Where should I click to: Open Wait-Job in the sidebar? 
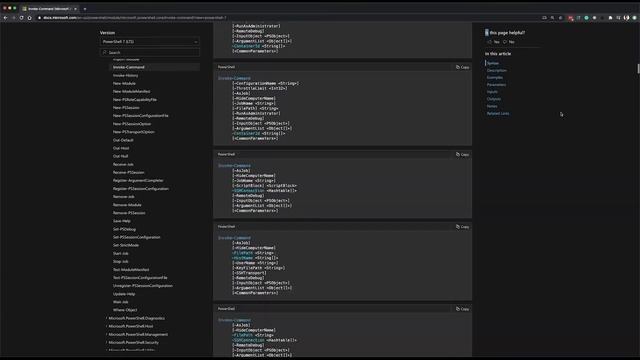pos(120,302)
